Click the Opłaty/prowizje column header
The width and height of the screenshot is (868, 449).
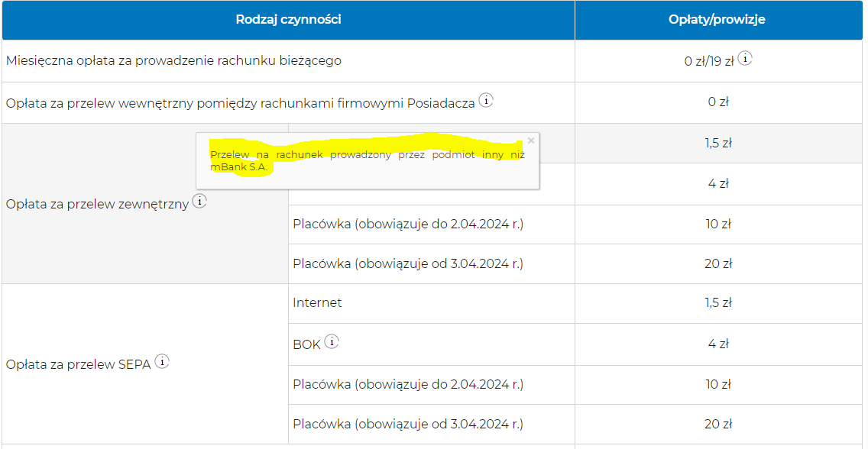click(717, 20)
